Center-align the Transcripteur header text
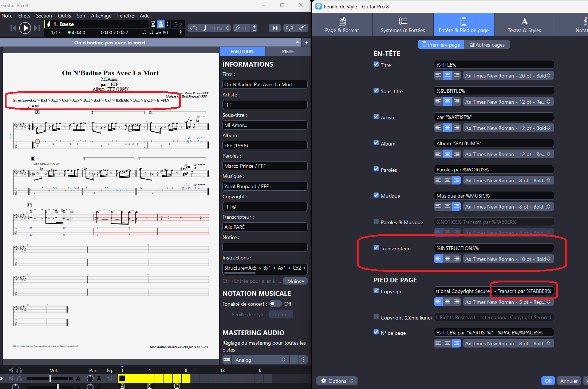 (447, 259)
